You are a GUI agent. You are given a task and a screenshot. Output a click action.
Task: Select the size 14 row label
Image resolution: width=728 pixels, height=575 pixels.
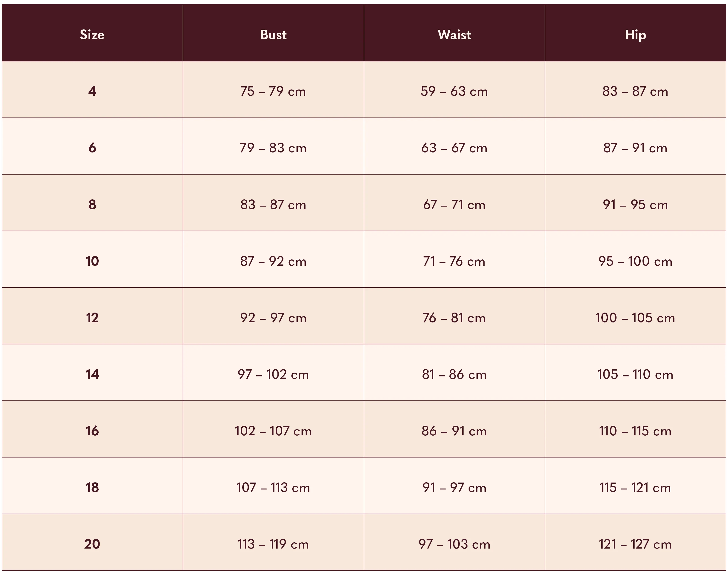click(x=92, y=374)
